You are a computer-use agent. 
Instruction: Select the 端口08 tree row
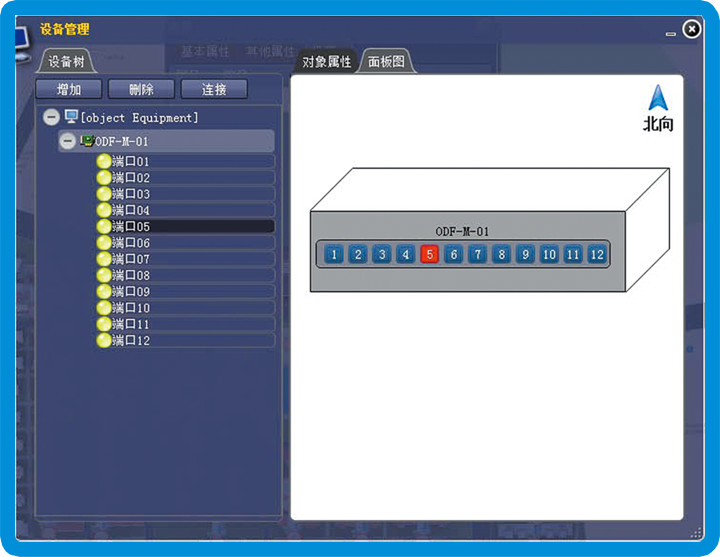click(186, 275)
